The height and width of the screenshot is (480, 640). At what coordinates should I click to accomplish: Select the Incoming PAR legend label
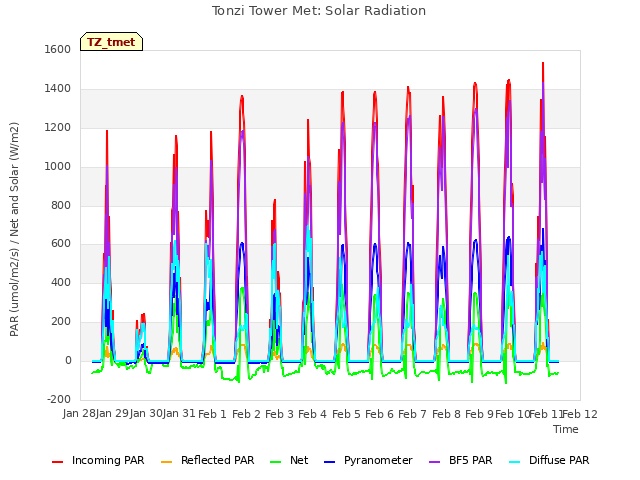click(x=108, y=460)
